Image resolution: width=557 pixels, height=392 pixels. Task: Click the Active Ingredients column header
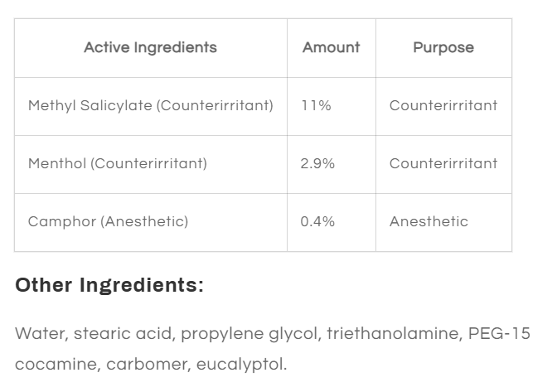(x=150, y=47)
